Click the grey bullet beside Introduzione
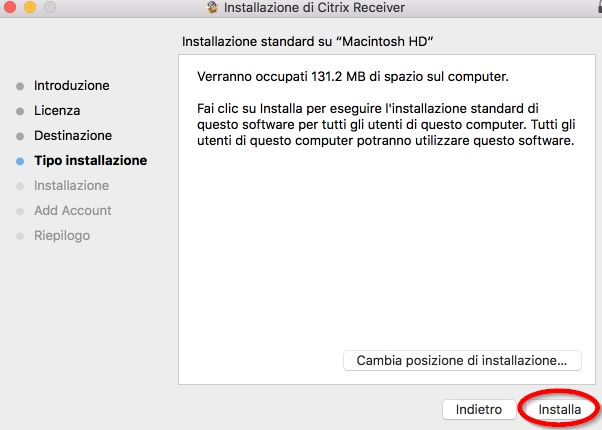Viewport: 602px width, 430px height. pyautogui.click(x=20, y=86)
